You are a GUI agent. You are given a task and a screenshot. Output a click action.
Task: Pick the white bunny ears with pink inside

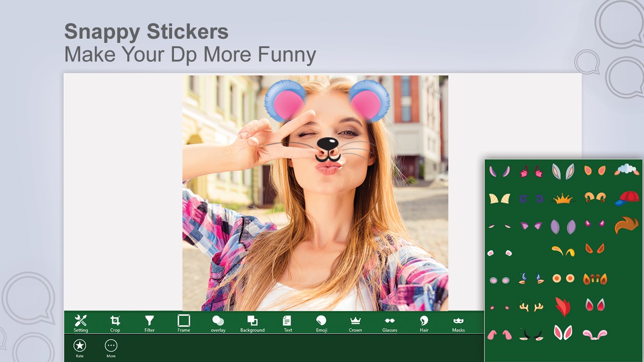563,333
